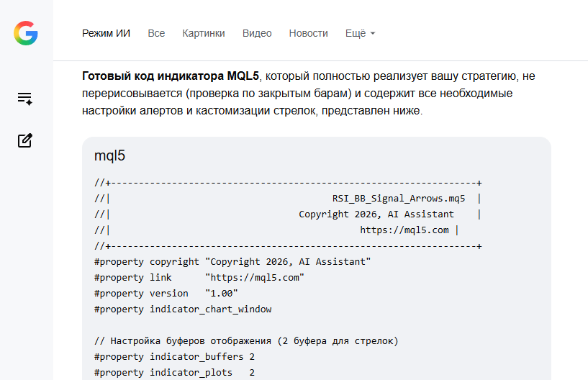Switch to the Все tab

tap(156, 33)
